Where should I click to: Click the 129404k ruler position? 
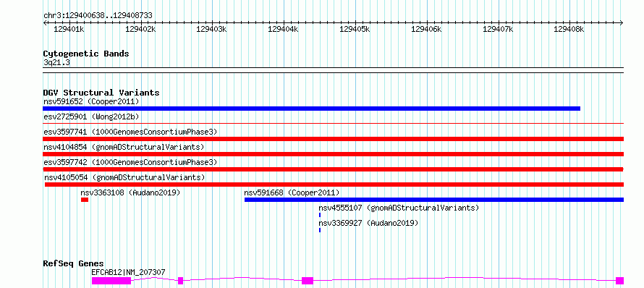(x=284, y=29)
